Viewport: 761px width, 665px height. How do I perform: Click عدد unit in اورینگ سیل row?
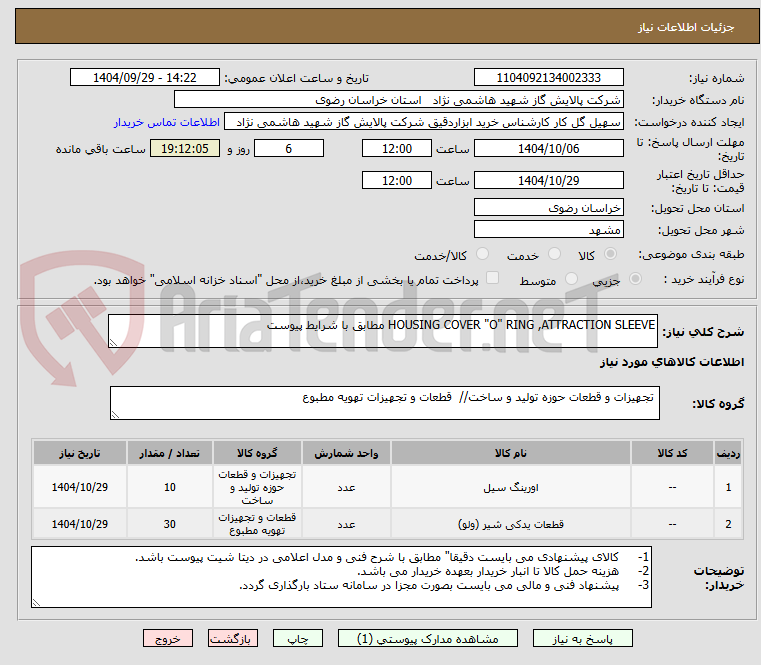(x=346, y=487)
